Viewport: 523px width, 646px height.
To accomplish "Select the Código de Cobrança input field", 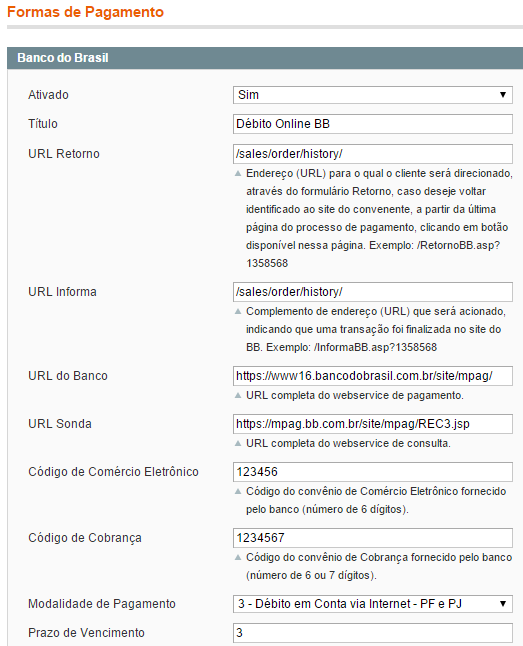I will [373, 538].
